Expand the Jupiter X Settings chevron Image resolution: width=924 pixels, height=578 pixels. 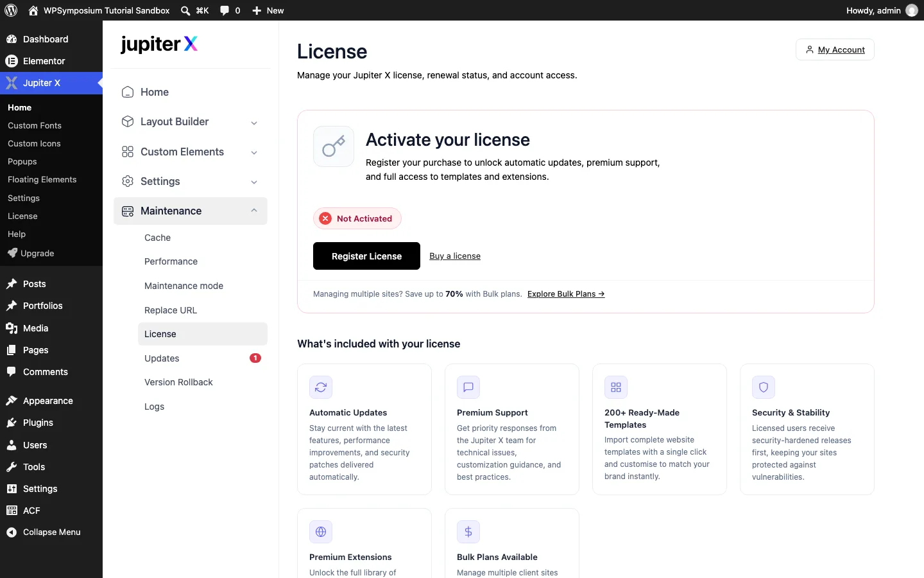[254, 182]
